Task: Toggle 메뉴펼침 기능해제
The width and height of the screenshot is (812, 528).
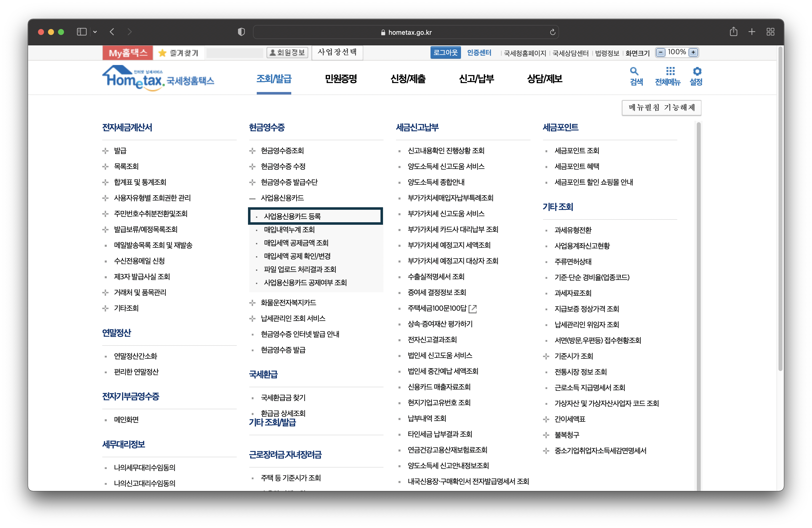Action: coord(661,107)
